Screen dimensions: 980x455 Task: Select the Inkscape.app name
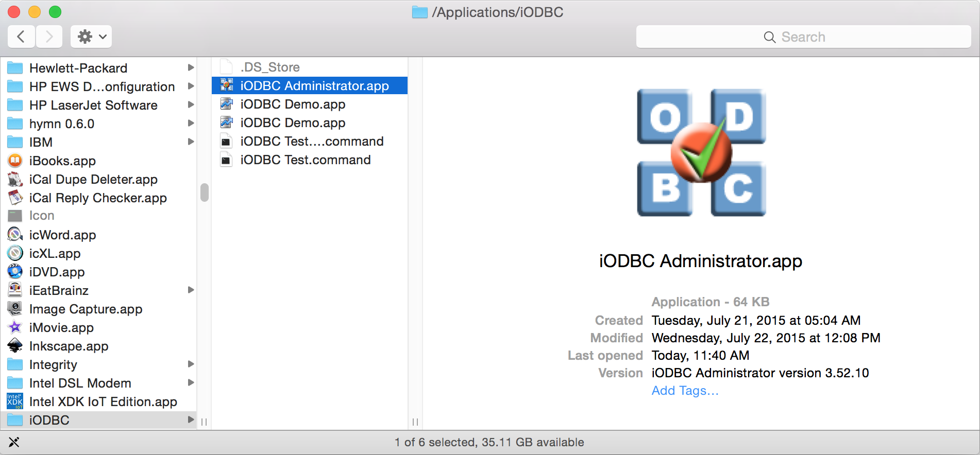(x=69, y=346)
